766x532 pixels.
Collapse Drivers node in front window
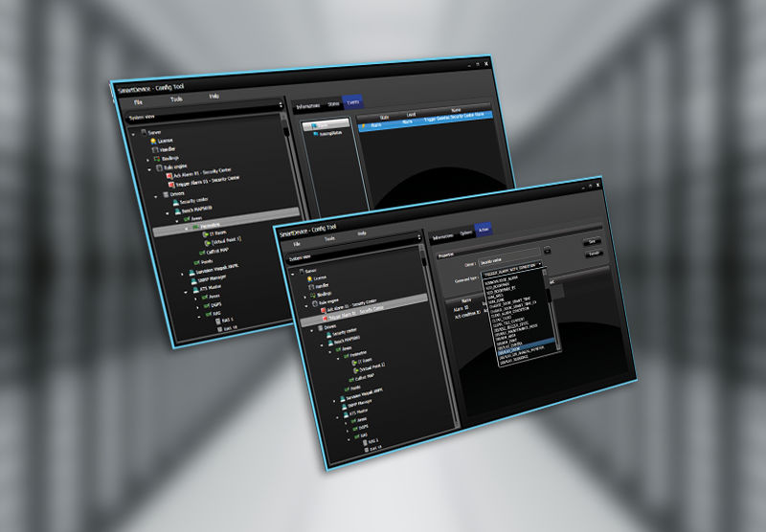coord(313,330)
